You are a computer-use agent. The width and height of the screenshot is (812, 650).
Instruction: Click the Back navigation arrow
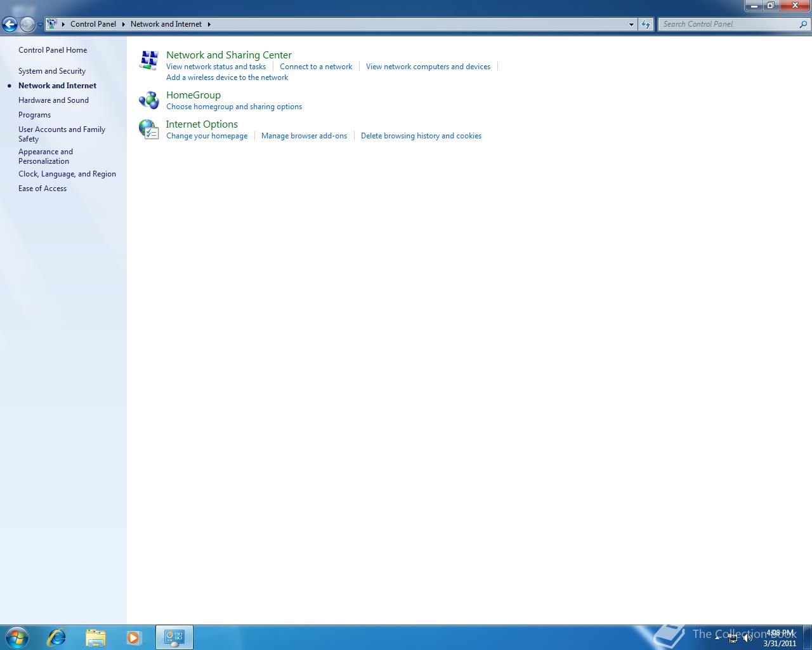[10, 24]
